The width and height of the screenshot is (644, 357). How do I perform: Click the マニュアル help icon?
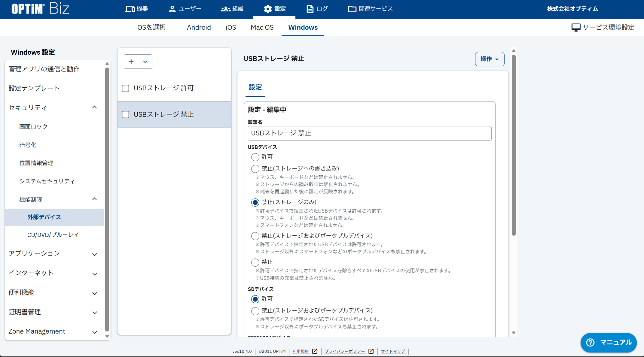pos(590,342)
